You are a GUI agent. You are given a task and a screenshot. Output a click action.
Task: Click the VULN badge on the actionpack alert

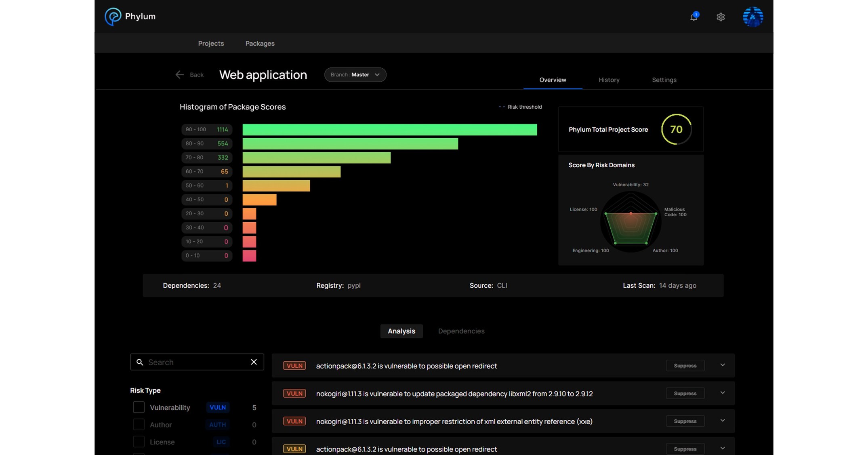tap(294, 366)
